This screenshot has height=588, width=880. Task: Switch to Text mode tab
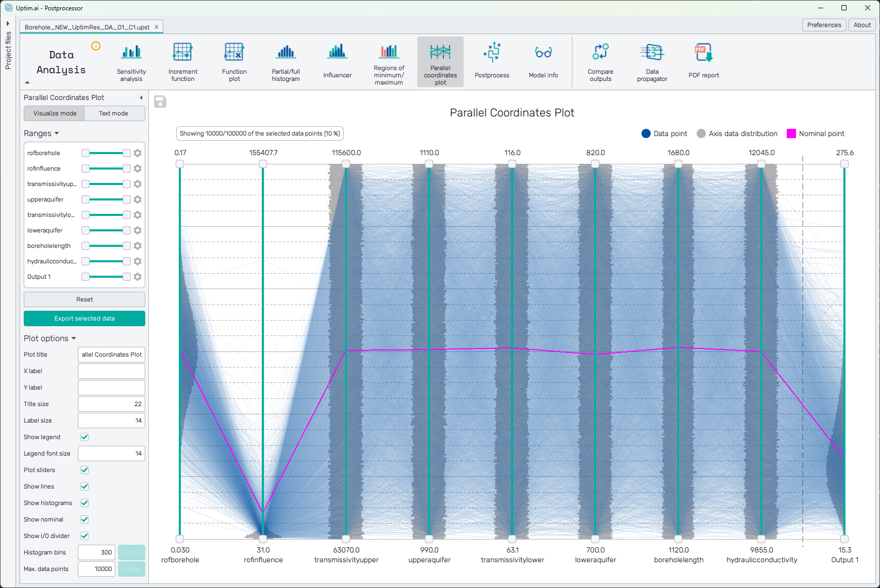click(x=113, y=113)
